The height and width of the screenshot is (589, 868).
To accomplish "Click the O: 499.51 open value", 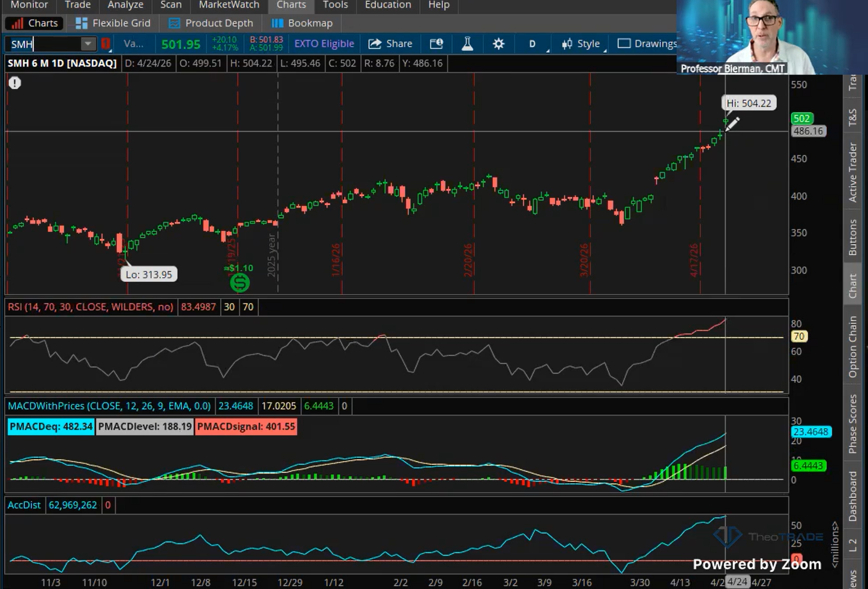I will pos(200,63).
